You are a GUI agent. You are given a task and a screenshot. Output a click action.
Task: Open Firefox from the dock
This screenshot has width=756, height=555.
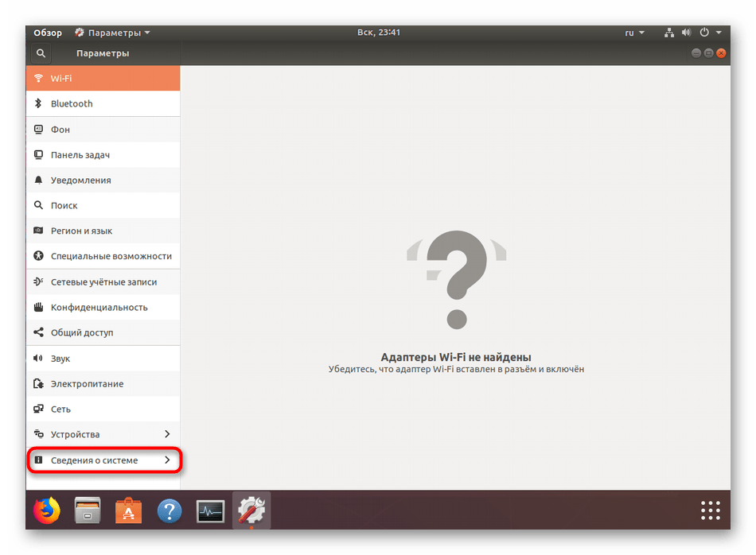point(47,510)
